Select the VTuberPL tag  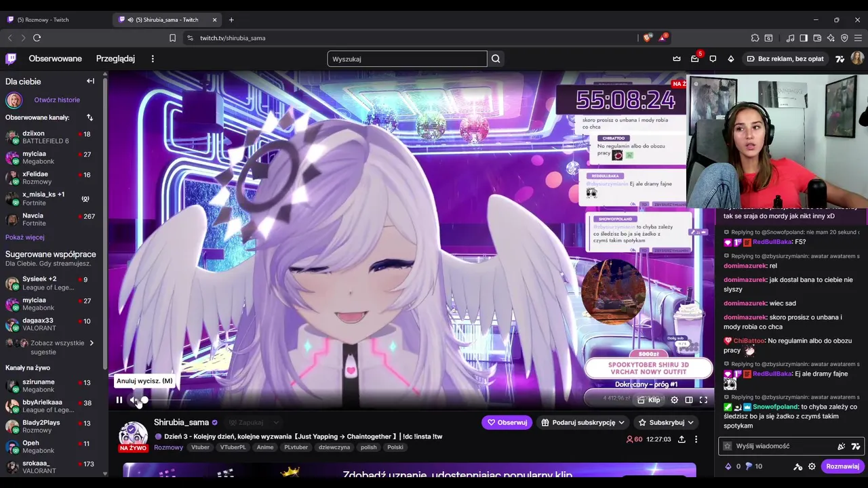[233, 447]
